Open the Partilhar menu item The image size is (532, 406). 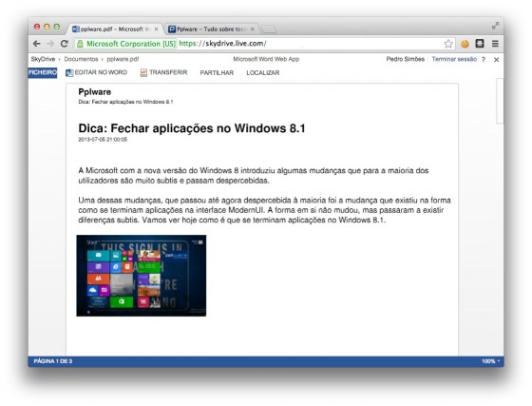[217, 72]
